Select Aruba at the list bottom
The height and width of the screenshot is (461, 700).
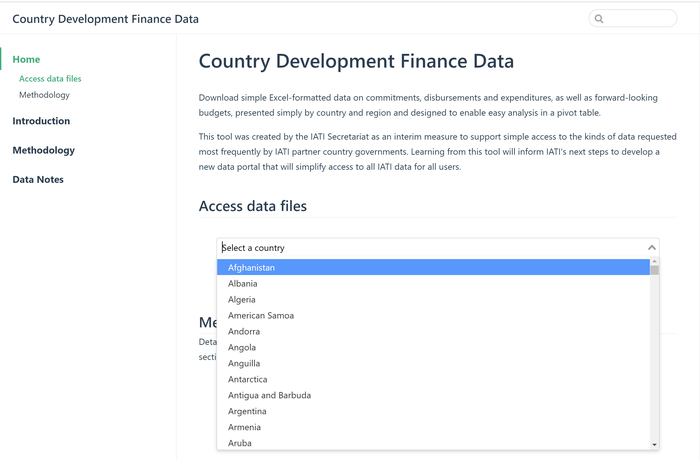coord(433,443)
